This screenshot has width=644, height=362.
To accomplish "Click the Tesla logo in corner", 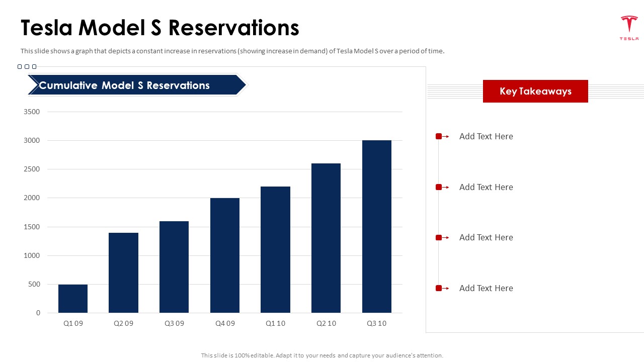I will (x=629, y=28).
